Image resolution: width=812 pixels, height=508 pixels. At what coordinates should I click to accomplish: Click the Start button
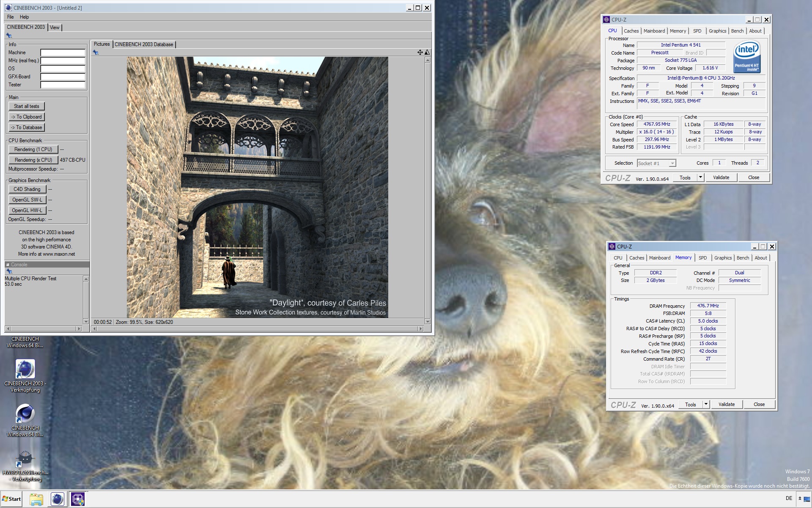[11, 499]
